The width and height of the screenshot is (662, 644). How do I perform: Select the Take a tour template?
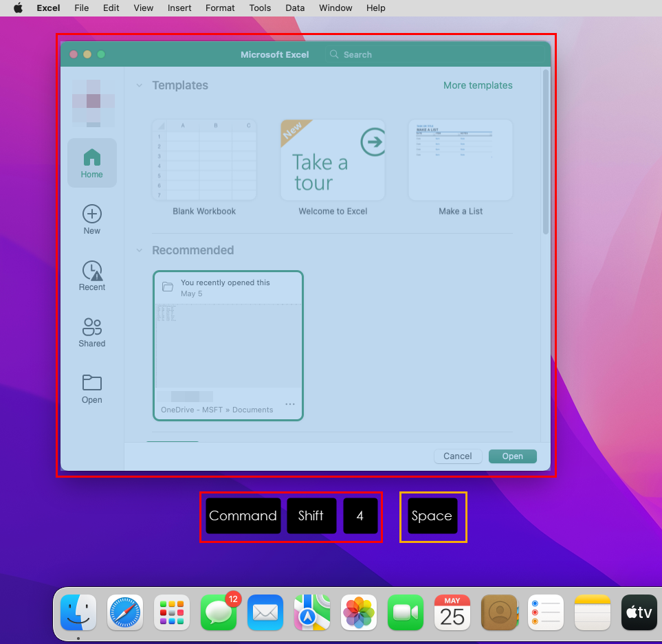[x=333, y=159]
